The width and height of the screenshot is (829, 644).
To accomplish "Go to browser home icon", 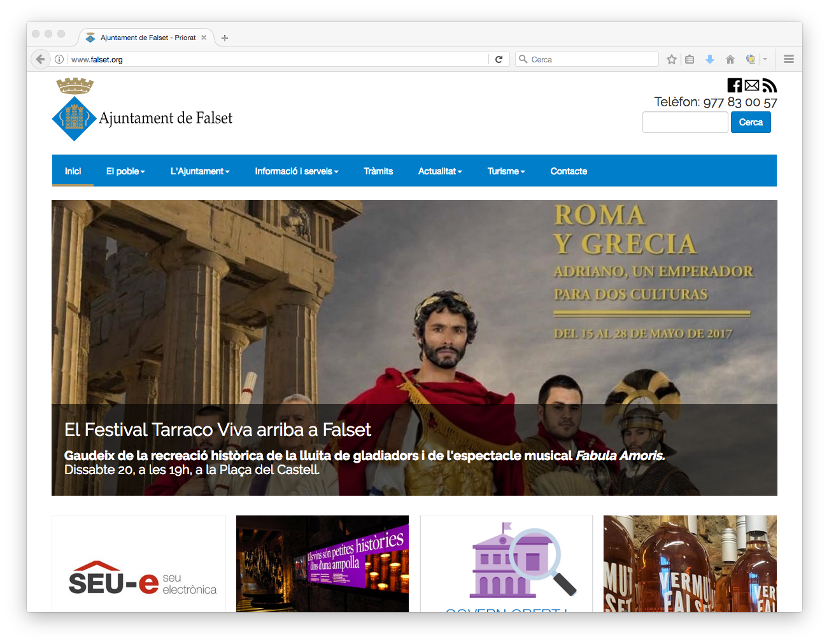I will point(730,59).
